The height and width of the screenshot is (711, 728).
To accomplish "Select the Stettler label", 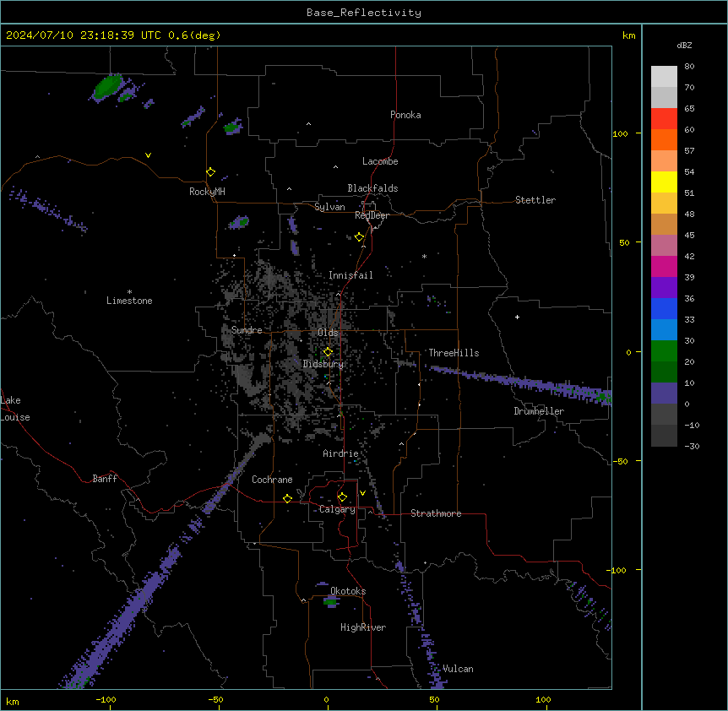I will [535, 200].
